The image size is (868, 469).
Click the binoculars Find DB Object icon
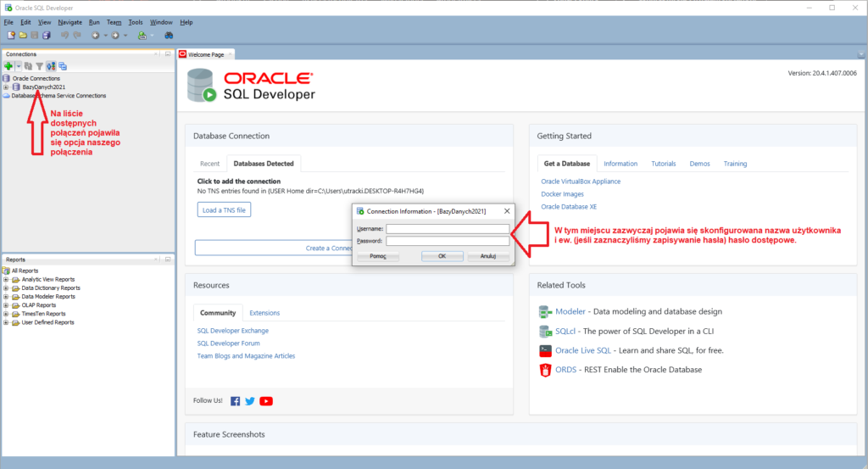(x=169, y=36)
